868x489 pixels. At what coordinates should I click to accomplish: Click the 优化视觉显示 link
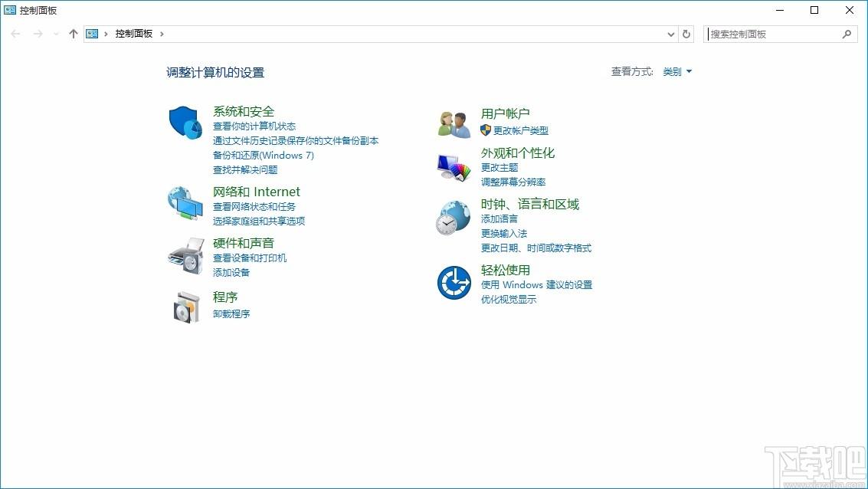coord(509,299)
